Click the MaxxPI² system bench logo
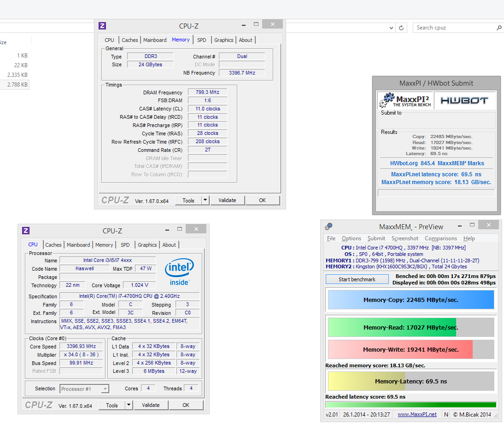The width and height of the screenshot is (504, 423). 405,100
